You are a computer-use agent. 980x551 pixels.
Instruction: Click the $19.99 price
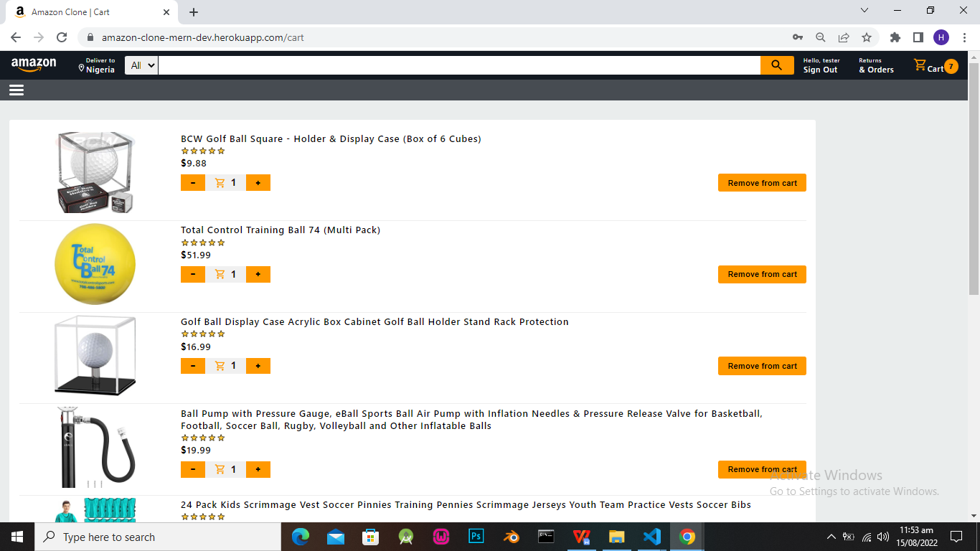196,451
